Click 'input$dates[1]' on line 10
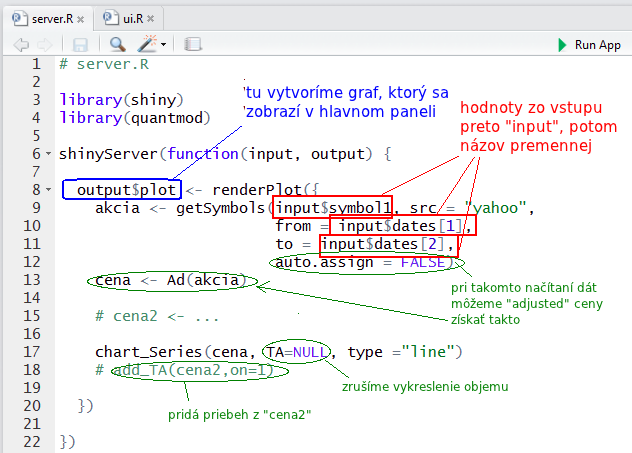The width and height of the screenshot is (632, 453). click(400, 226)
